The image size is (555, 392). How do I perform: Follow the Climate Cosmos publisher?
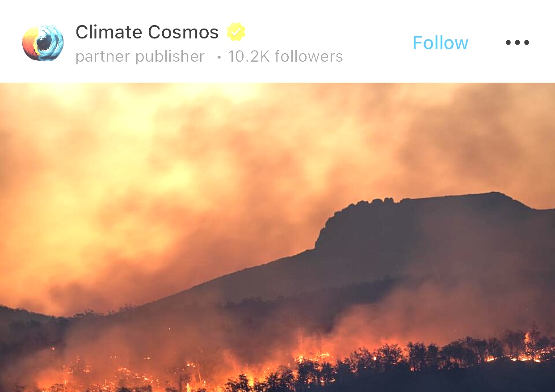pyautogui.click(x=440, y=43)
